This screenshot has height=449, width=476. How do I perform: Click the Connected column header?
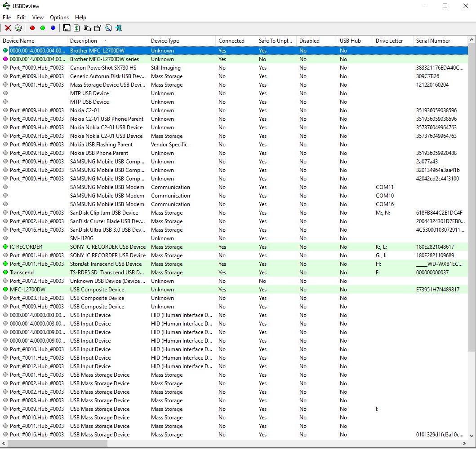(x=231, y=41)
